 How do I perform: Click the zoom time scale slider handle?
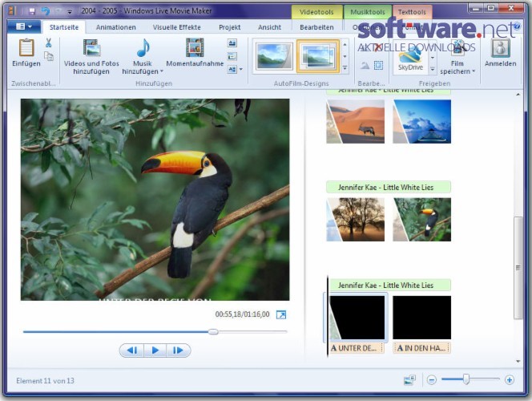point(466,379)
